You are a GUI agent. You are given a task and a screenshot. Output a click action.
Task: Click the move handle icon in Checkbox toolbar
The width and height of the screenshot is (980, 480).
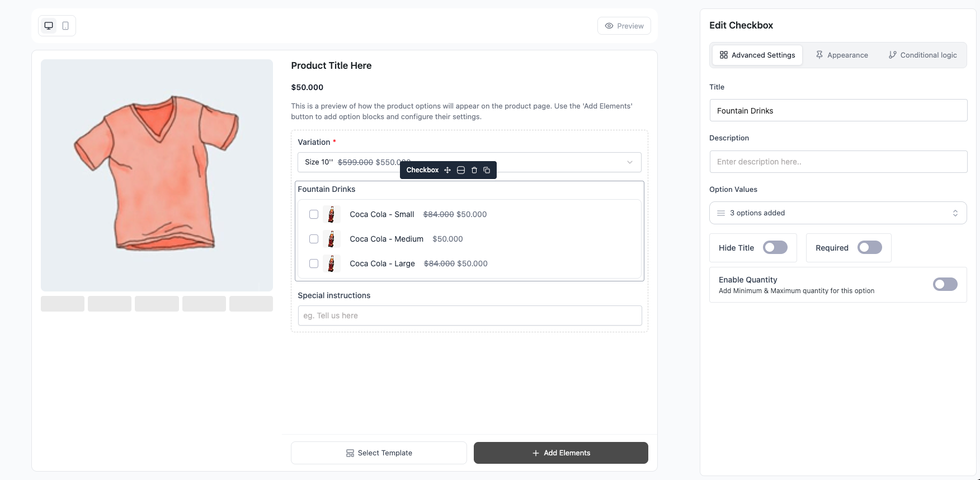(x=447, y=170)
